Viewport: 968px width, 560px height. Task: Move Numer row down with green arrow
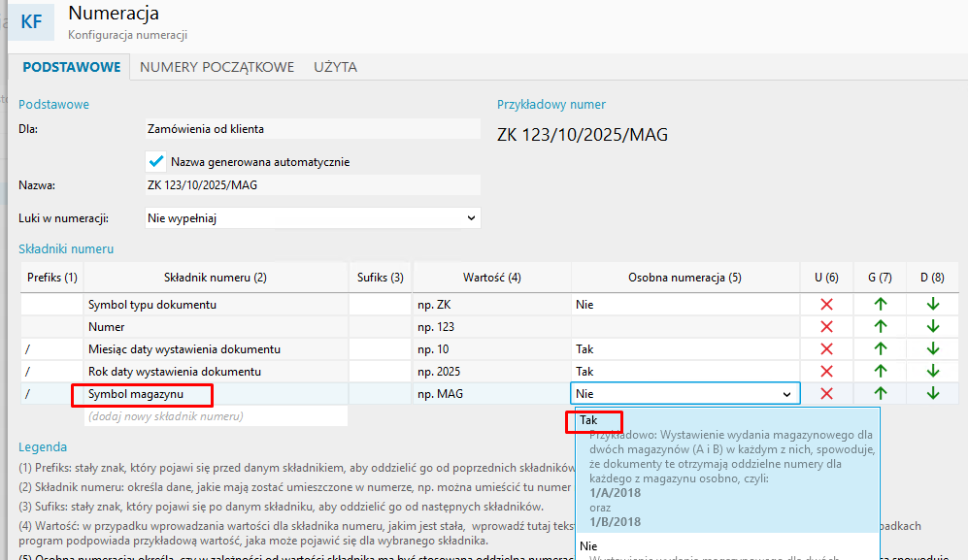[x=933, y=327]
